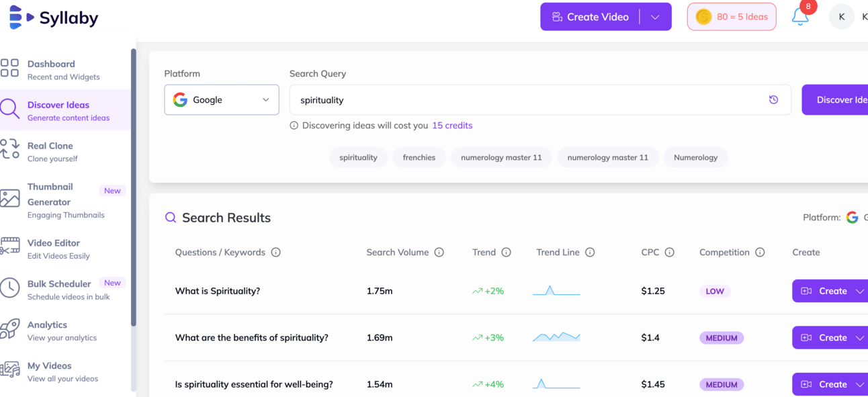Click the 15 credits link

tap(452, 126)
